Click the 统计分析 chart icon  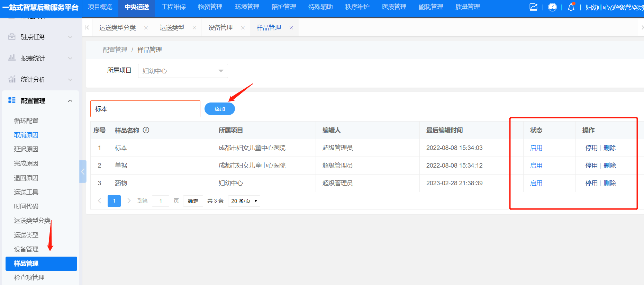point(12,79)
